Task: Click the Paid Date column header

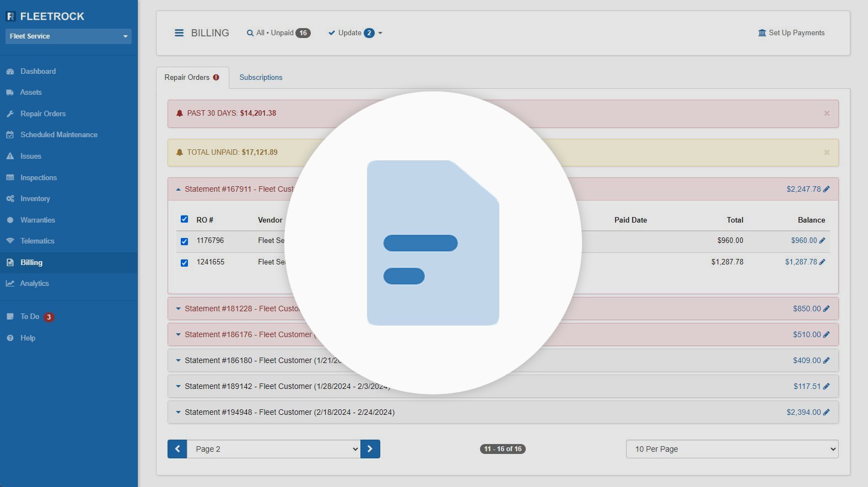Action: (630, 220)
